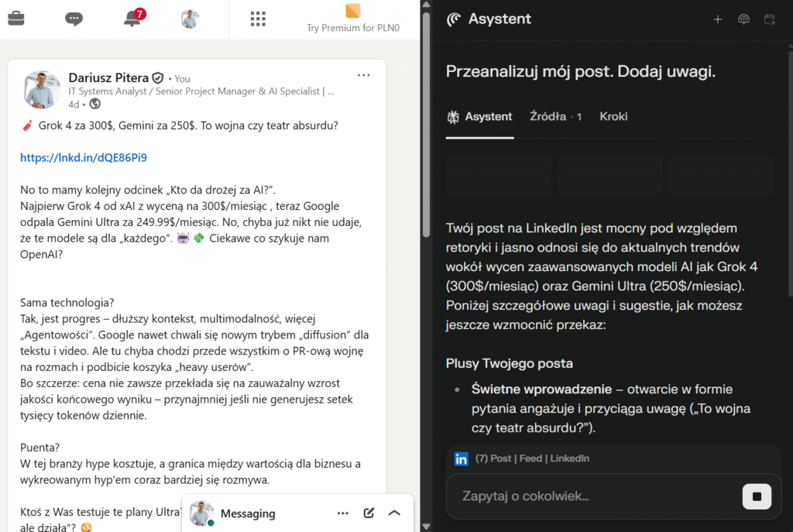Open the Jobs briefcase icon
This screenshot has width=793, height=532.
pyautogui.click(x=16, y=19)
